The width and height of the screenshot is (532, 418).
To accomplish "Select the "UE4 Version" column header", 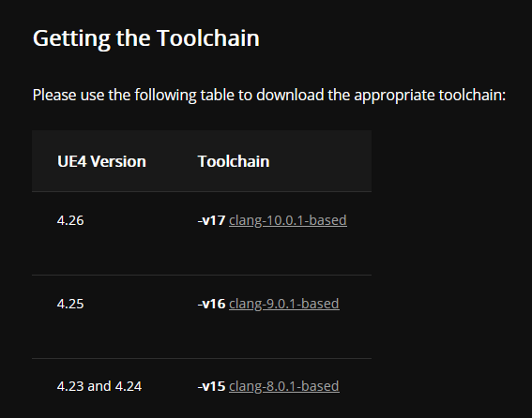I will pyautogui.click(x=101, y=161).
